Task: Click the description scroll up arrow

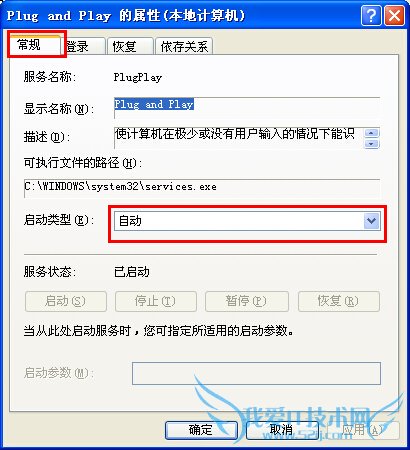Action: (372, 133)
